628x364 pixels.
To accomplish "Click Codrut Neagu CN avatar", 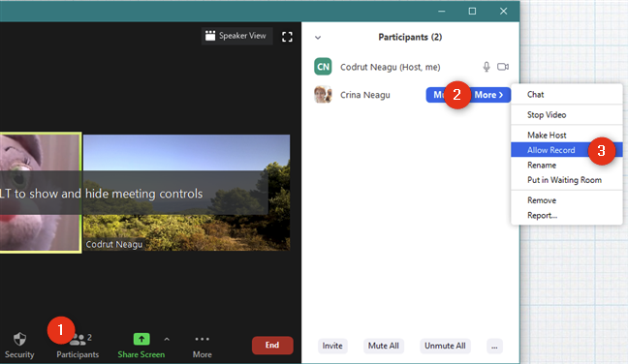I will click(323, 67).
